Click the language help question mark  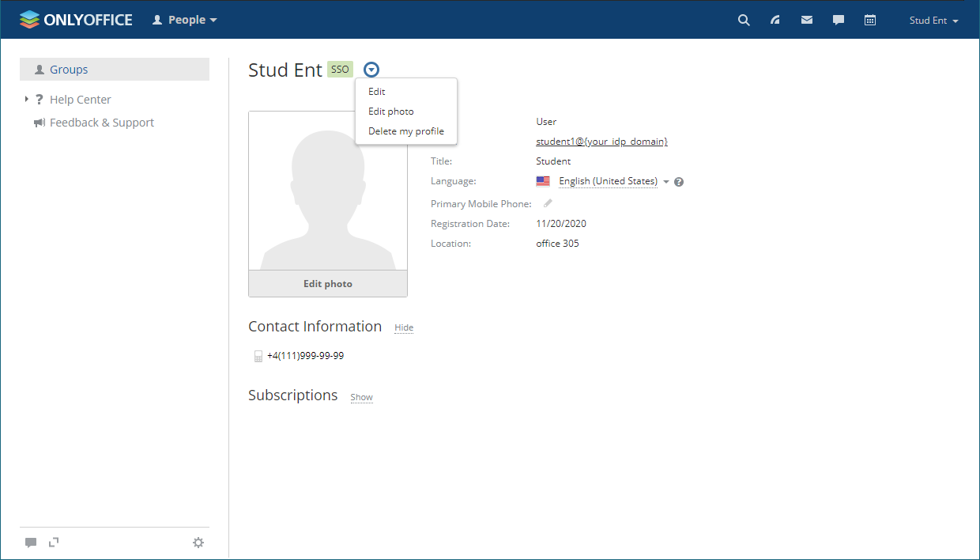[678, 181]
